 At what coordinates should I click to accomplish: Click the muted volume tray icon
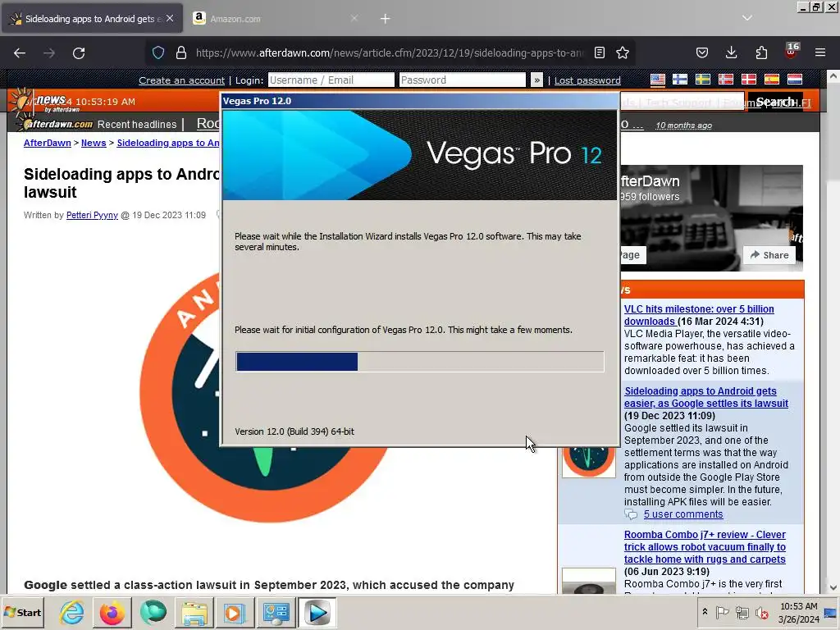[761, 612]
